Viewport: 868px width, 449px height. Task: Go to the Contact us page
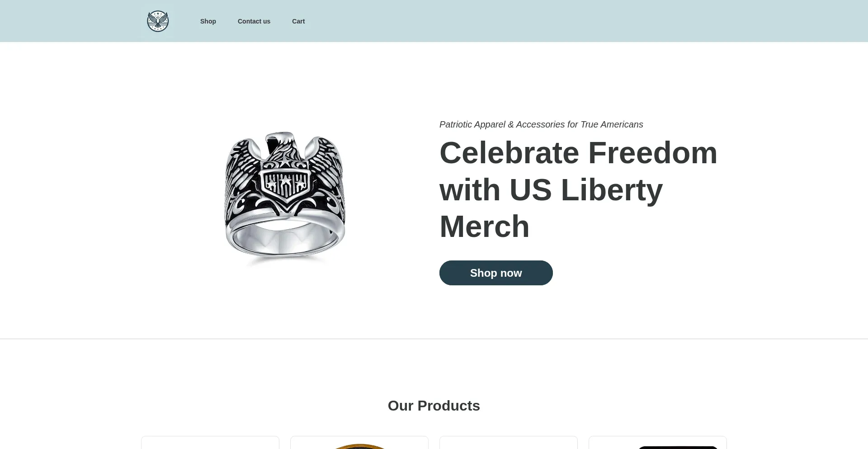[x=254, y=21]
